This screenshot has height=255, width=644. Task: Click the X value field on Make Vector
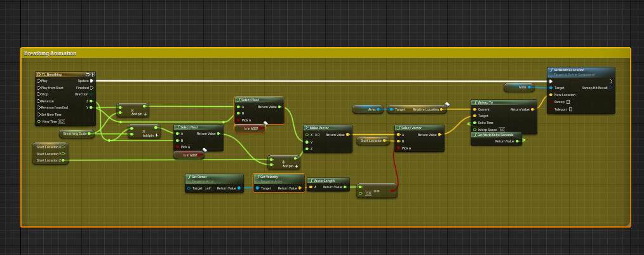coord(317,135)
